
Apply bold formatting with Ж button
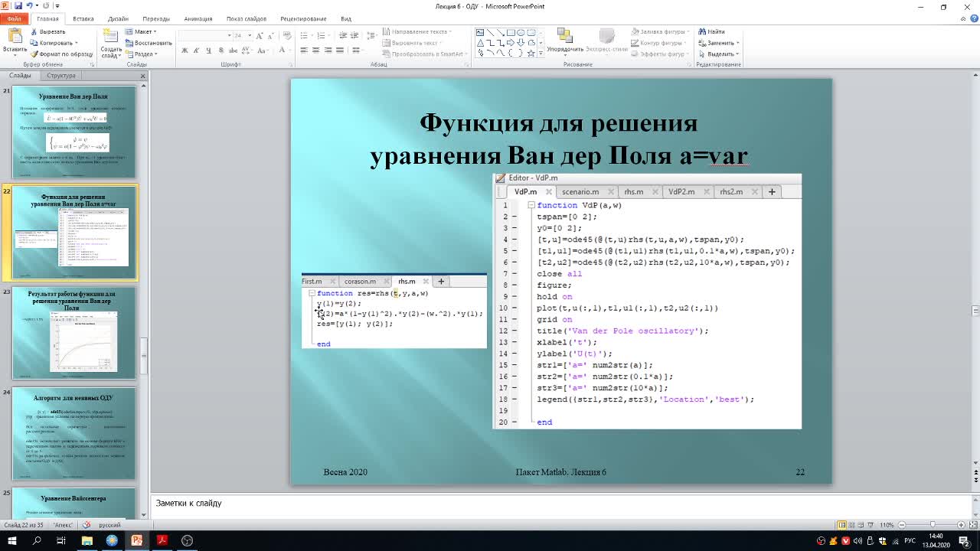coord(185,51)
